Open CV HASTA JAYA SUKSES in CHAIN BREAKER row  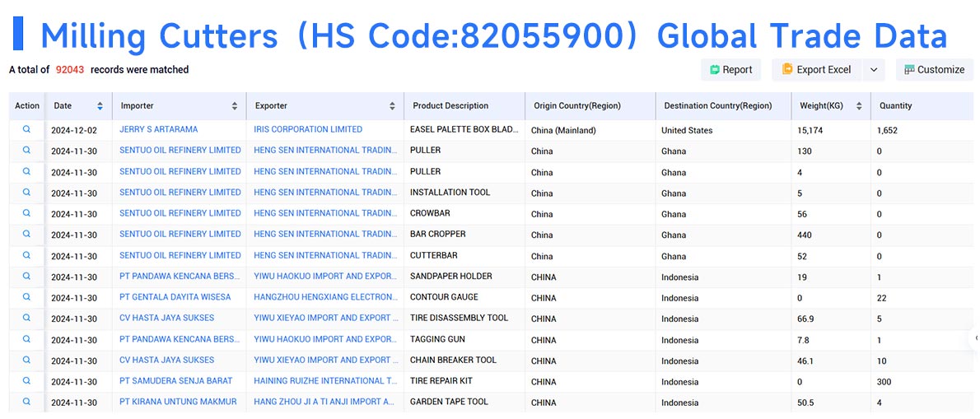pyautogui.click(x=167, y=360)
